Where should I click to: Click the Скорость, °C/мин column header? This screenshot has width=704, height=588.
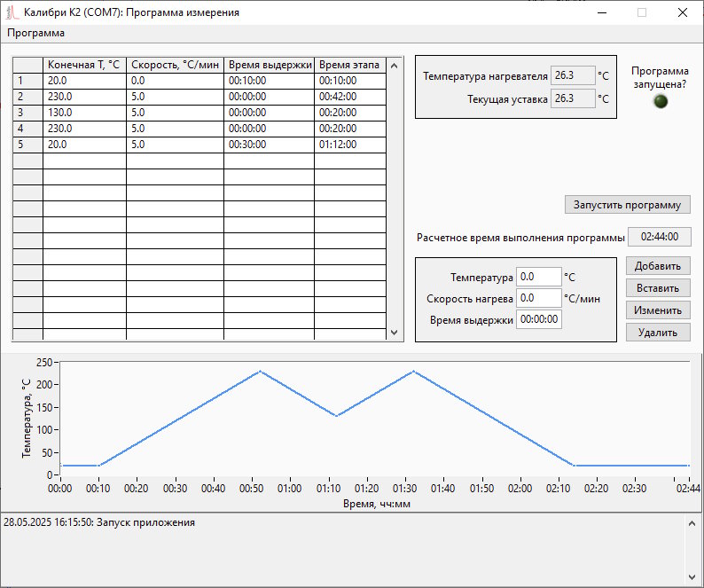(x=175, y=65)
